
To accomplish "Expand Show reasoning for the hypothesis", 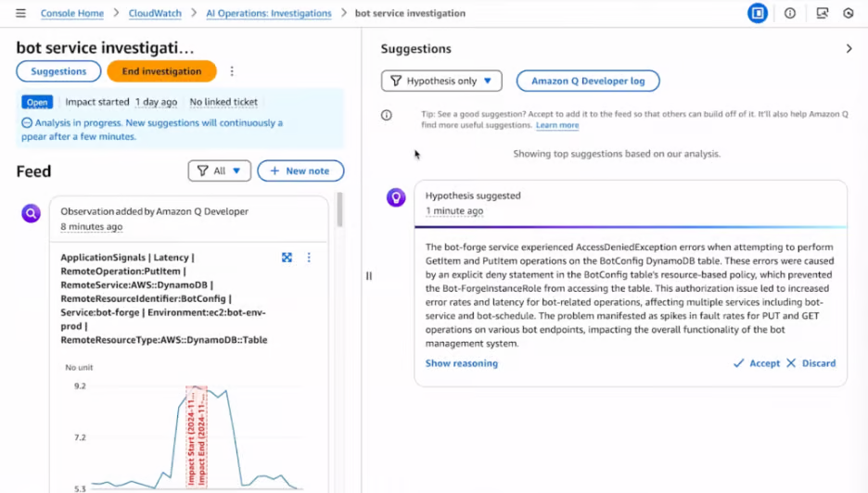I will tap(462, 363).
